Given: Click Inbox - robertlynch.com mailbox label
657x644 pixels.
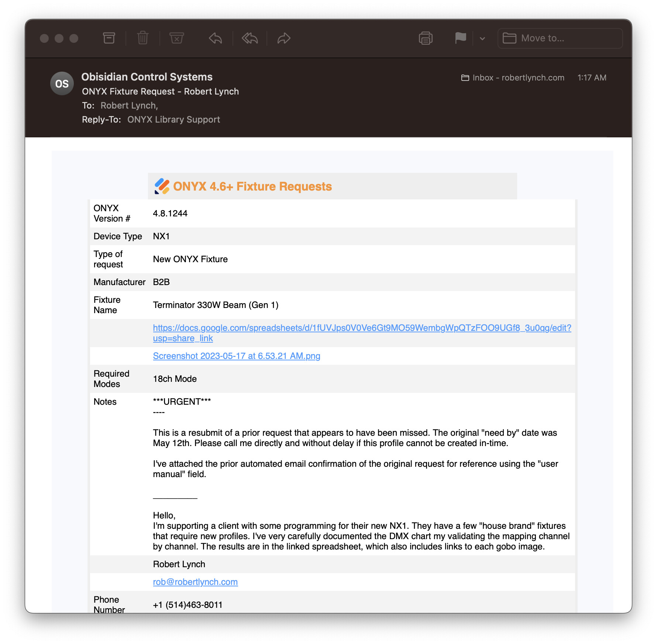Looking at the screenshot, I should tap(518, 78).
